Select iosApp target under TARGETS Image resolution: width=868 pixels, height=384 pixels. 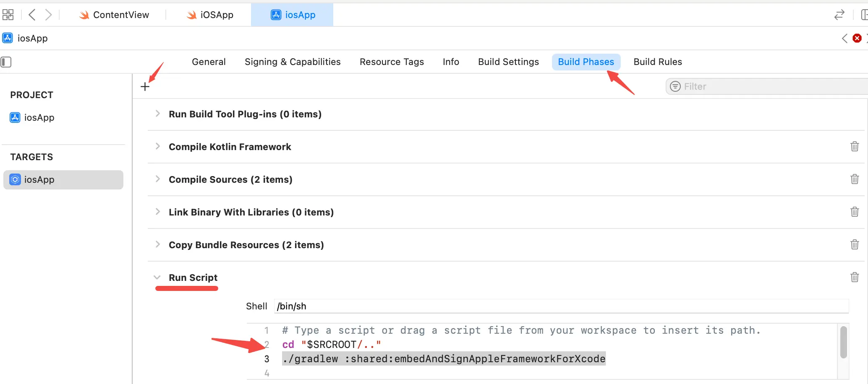click(x=39, y=180)
